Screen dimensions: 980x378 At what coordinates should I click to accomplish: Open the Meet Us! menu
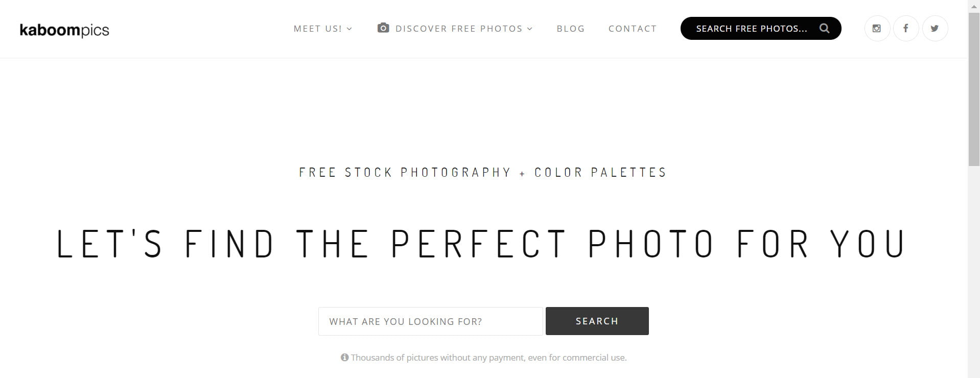coord(317,29)
